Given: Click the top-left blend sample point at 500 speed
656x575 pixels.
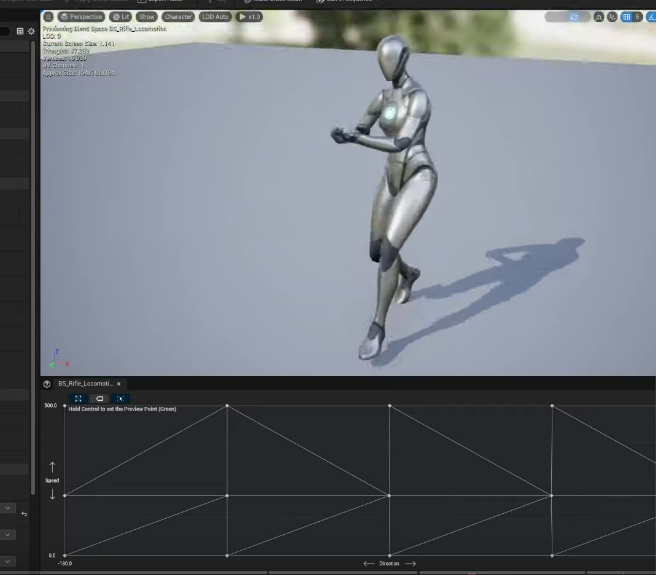Looking at the screenshot, I should 65,406.
